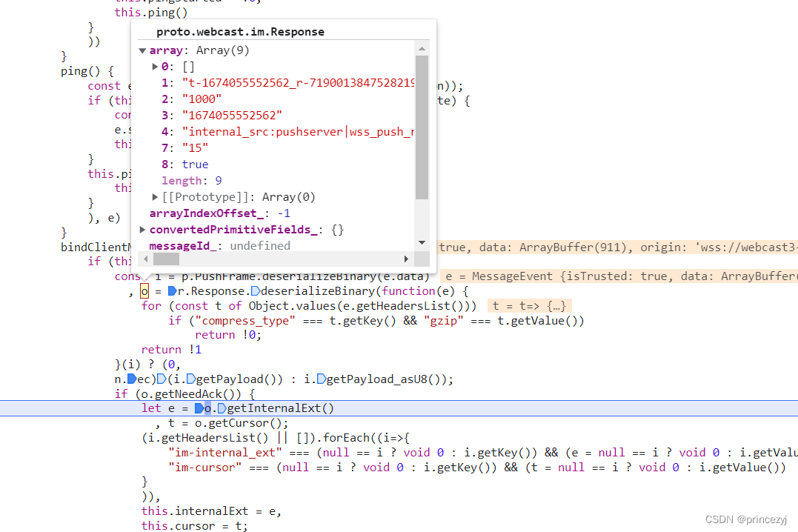Click the boxed variable 'o' in code

[144, 291]
